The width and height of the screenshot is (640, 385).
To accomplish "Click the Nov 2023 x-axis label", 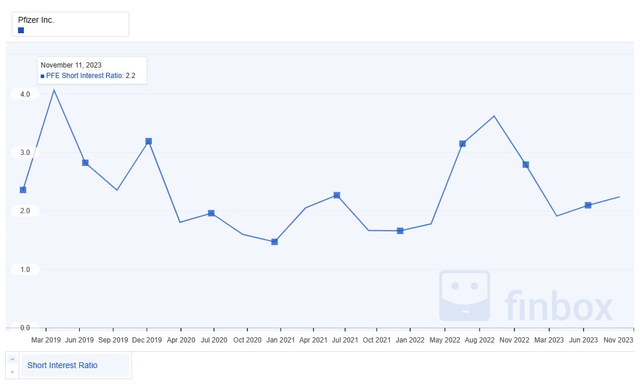I will point(618,340).
